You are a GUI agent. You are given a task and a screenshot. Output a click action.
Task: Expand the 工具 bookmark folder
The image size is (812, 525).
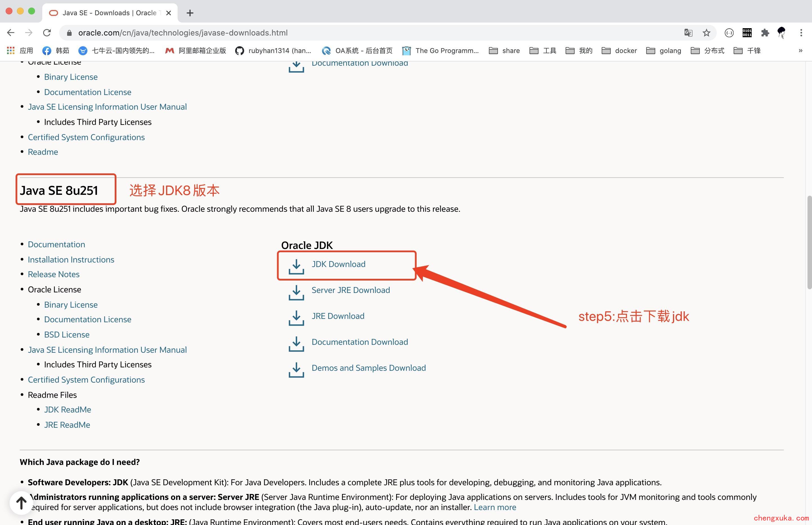tap(543, 51)
